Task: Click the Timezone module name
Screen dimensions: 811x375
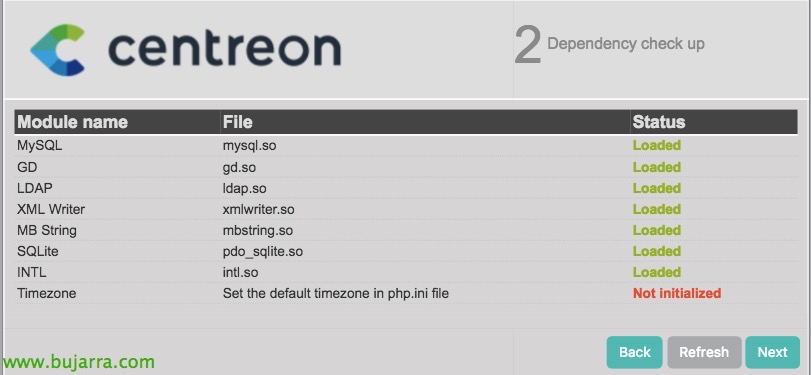Action: [x=47, y=293]
